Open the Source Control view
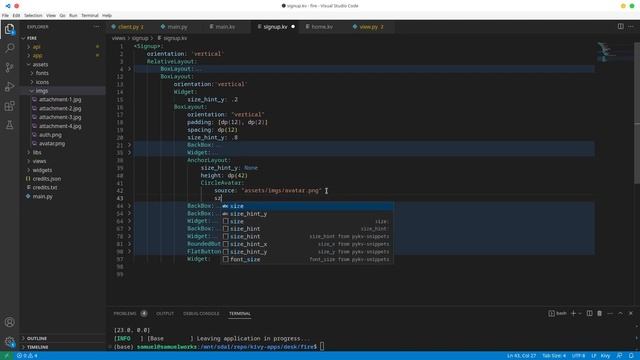The height and width of the screenshot is (360, 640). pos(9,67)
